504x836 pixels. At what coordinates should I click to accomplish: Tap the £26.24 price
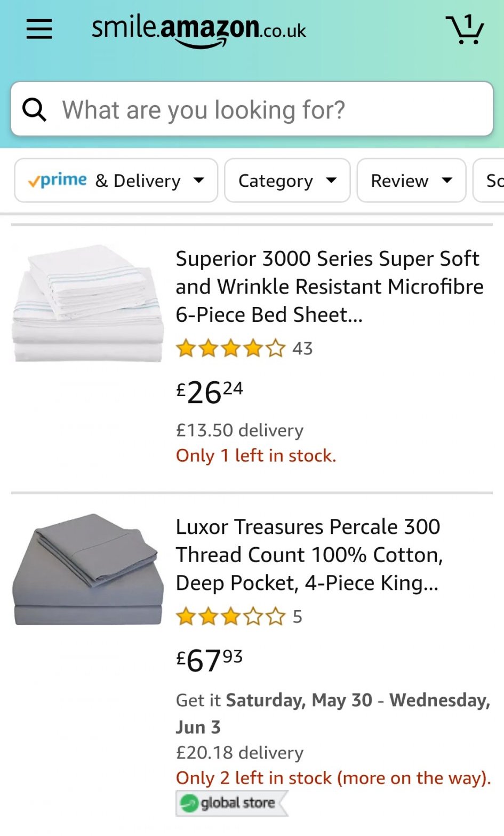210,392
